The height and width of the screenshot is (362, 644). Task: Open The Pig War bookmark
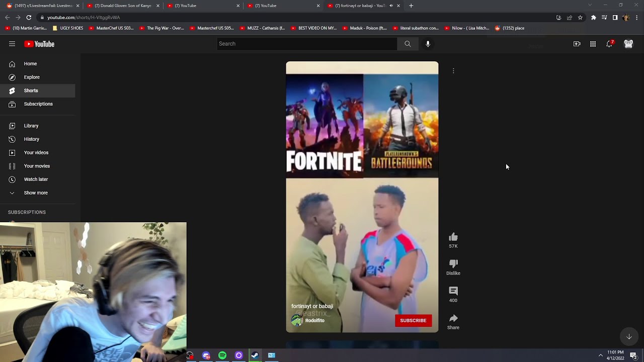(x=162, y=28)
